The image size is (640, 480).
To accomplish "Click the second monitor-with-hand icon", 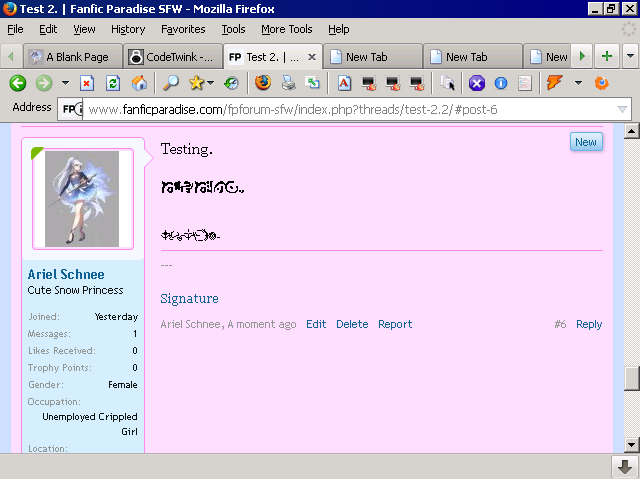I will [393, 83].
